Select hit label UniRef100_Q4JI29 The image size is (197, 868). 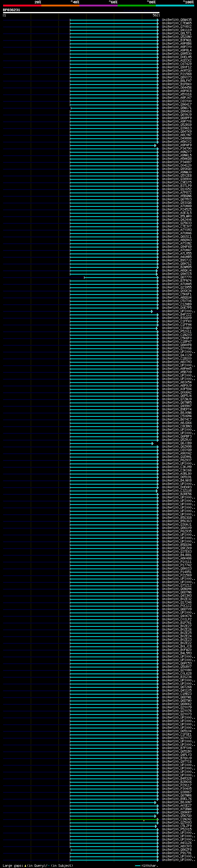pyautogui.click(x=177, y=355)
